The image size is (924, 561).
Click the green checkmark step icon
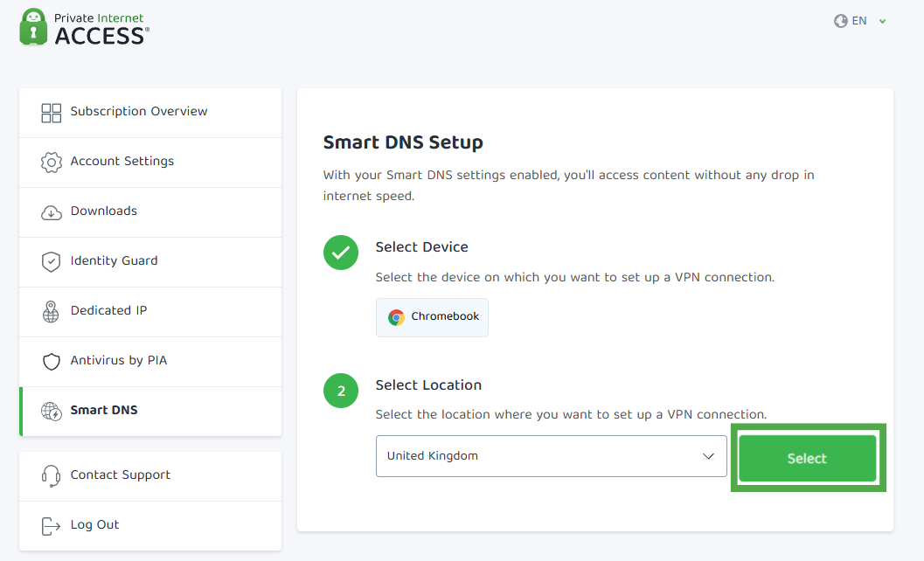[x=341, y=253]
